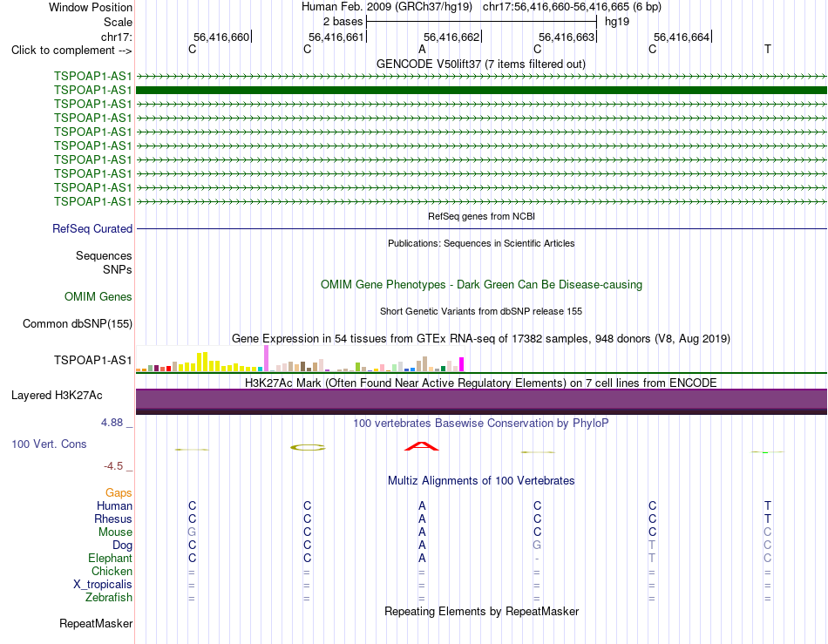Image resolution: width=828 pixels, height=644 pixels.
Task: Click Multiz Alignments of 100 Vertebrates title
Action: tap(481, 480)
